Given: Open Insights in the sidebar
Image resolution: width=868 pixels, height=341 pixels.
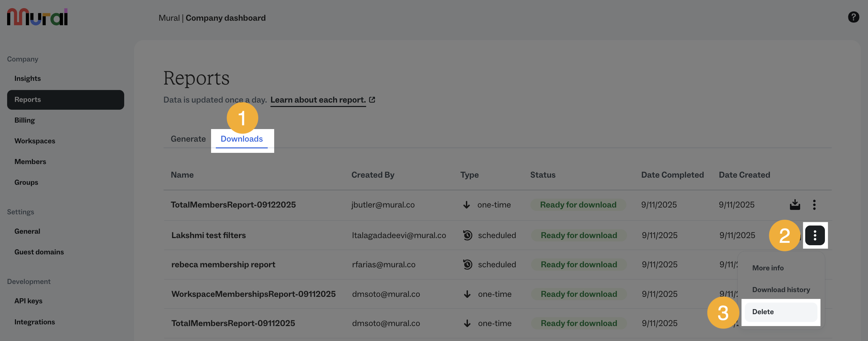Looking at the screenshot, I should click(27, 78).
